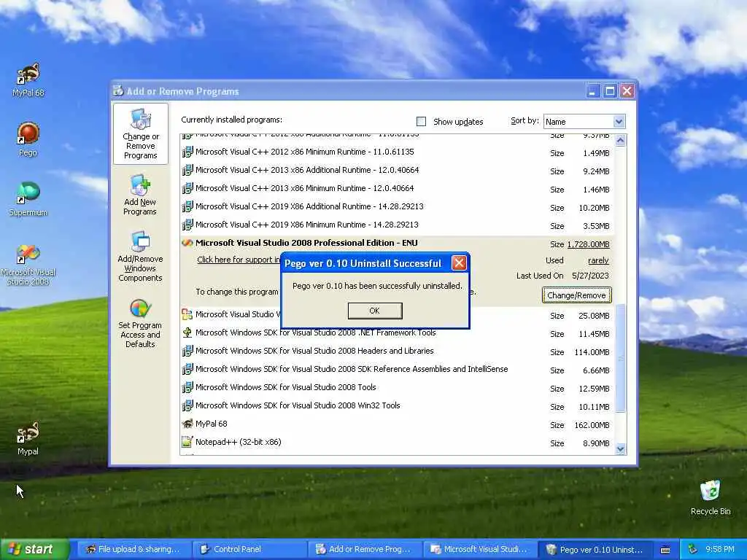747x560 pixels.
Task: Close the Pego Uninstall Successful dialog
Action: 459,262
